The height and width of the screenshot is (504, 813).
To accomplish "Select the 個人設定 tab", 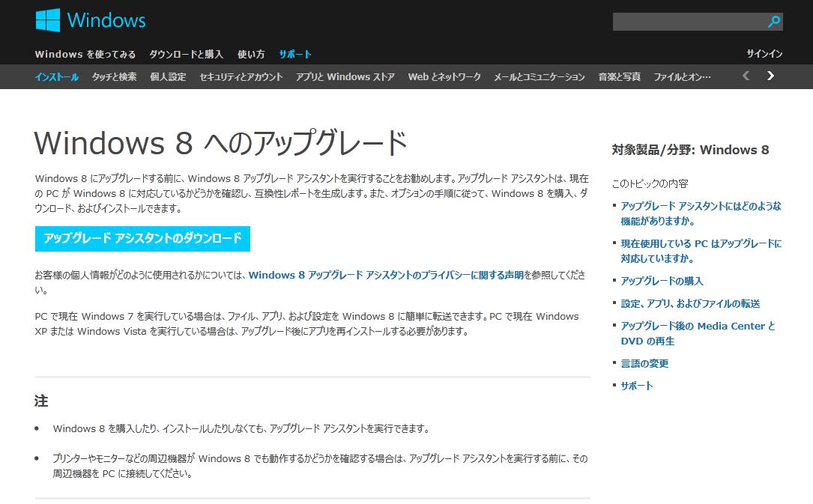I will pyautogui.click(x=168, y=76).
